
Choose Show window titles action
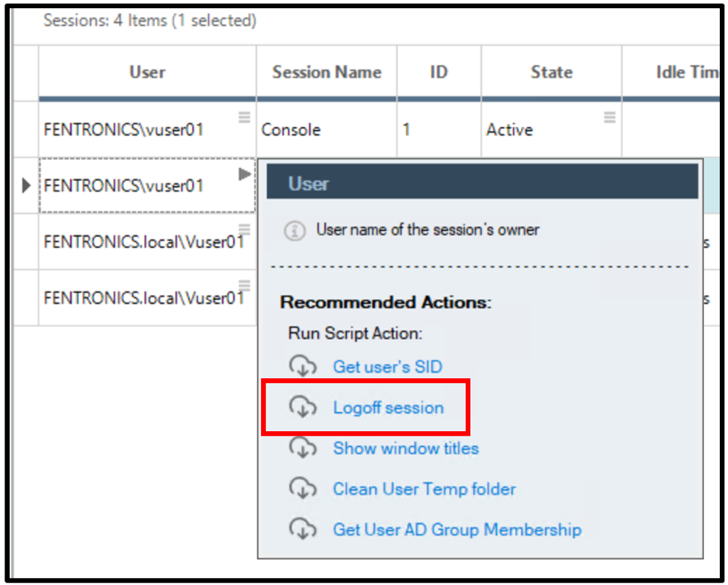click(x=406, y=448)
